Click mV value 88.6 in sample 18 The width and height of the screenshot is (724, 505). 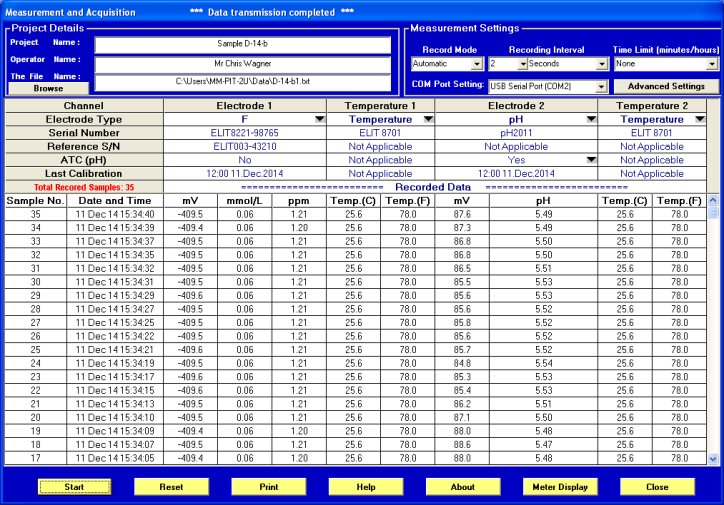[462, 445]
